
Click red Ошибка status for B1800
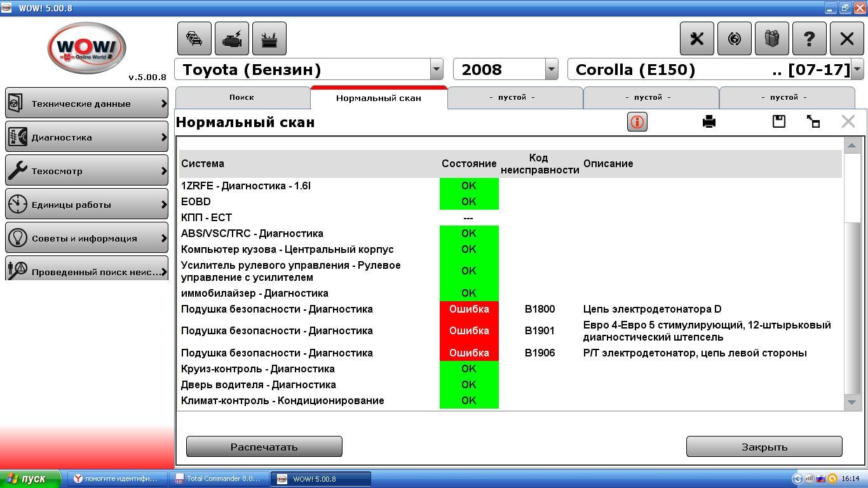pyautogui.click(x=469, y=309)
